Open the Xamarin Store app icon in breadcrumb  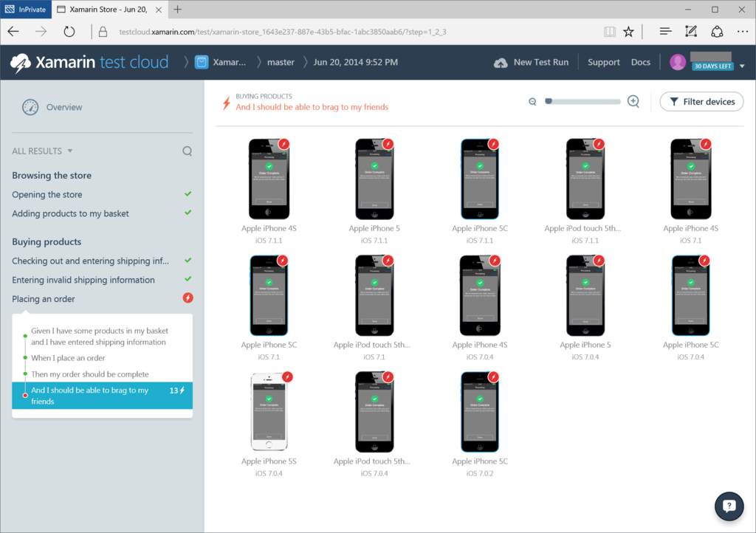pyautogui.click(x=202, y=62)
